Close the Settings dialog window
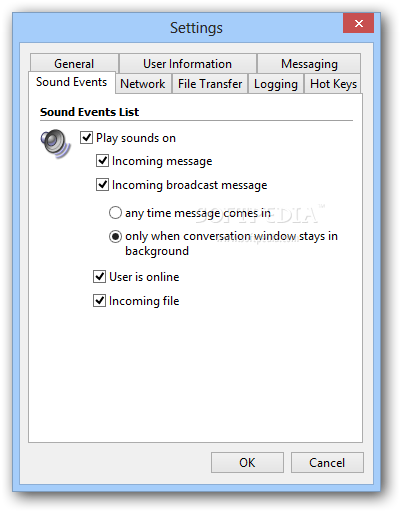401x512 pixels. click(358, 23)
